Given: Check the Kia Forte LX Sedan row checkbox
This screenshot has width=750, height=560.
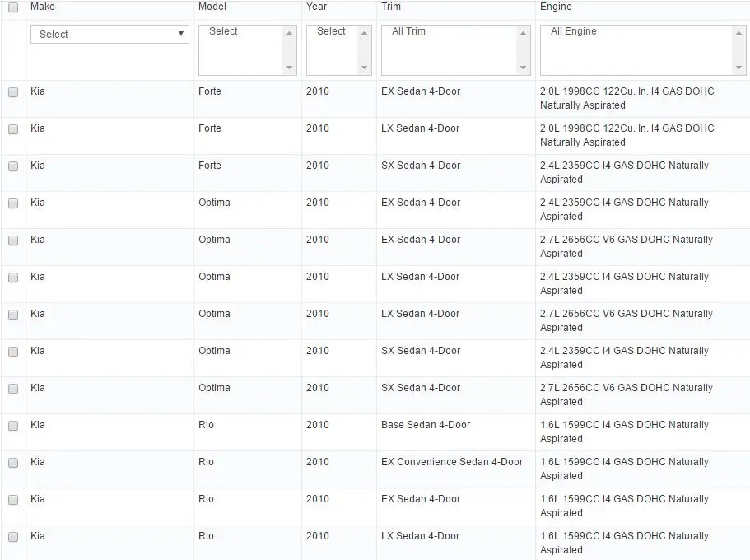Looking at the screenshot, I should point(13,129).
